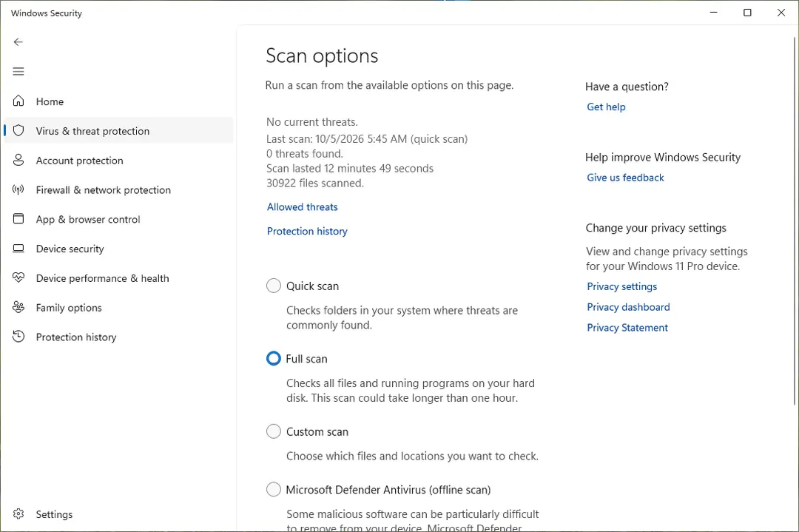The width and height of the screenshot is (799, 532).
Task: Click the App & browser control window icon
Action: (x=18, y=218)
